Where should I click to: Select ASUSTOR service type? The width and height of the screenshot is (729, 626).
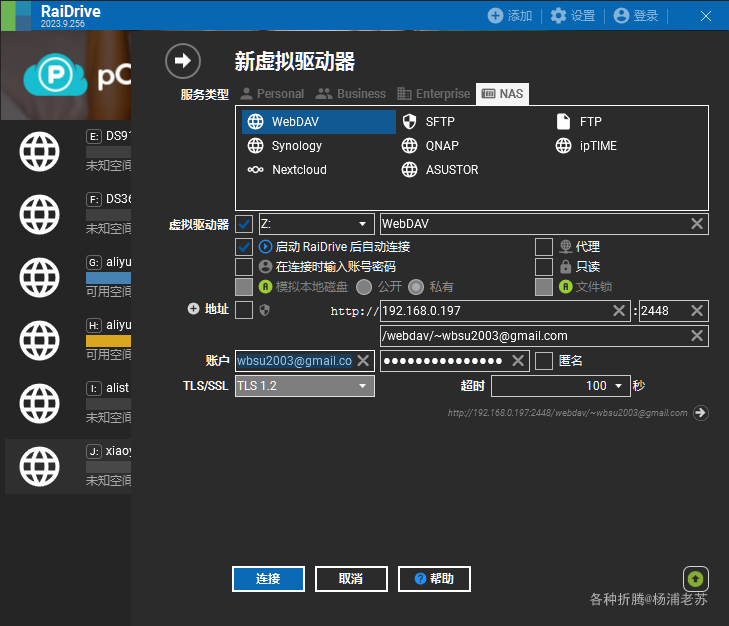coord(440,170)
